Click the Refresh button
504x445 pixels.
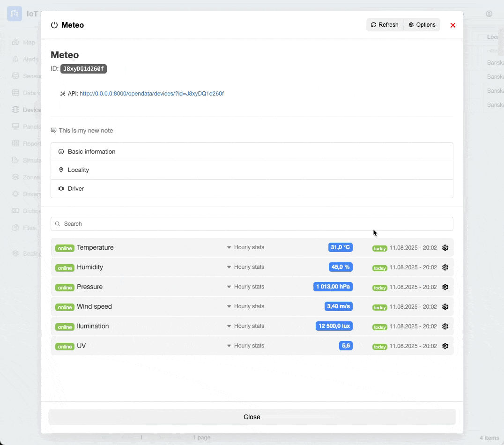pos(385,25)
